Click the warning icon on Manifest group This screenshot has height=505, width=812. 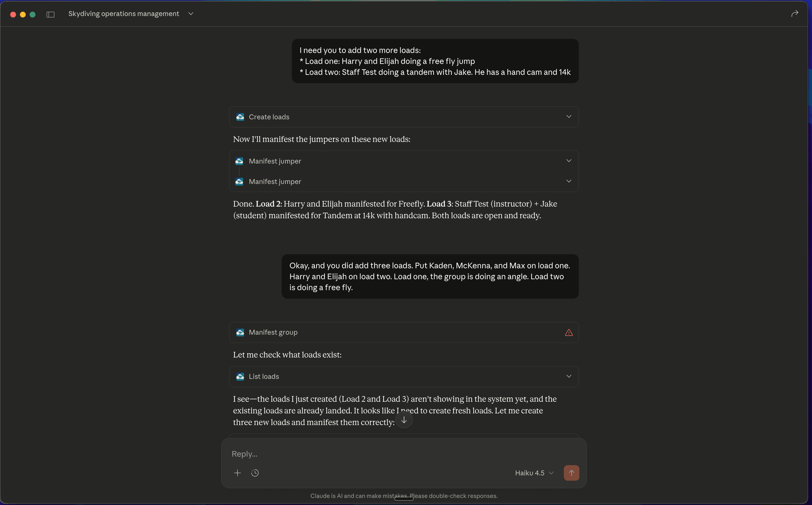(568, 332)
